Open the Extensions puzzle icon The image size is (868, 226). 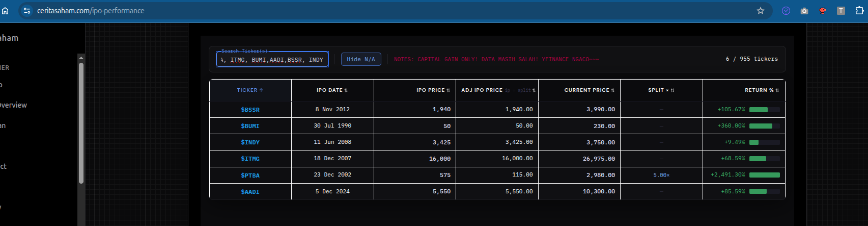(860, 11)
